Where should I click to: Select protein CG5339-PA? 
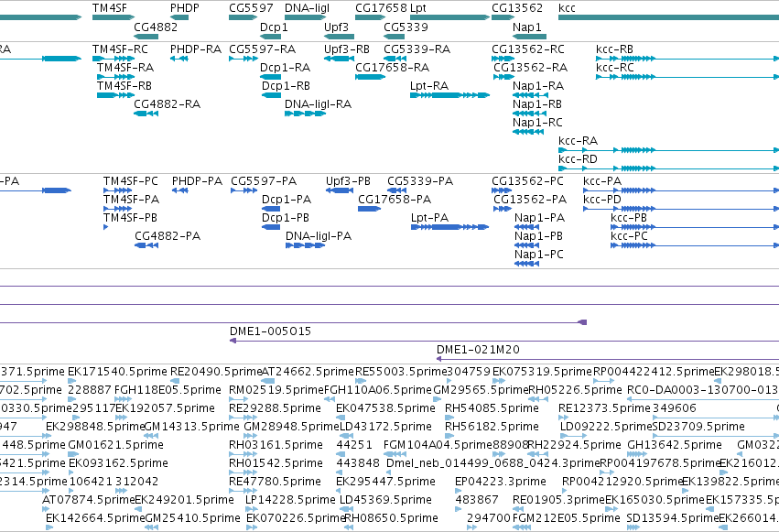pos(397,190)
